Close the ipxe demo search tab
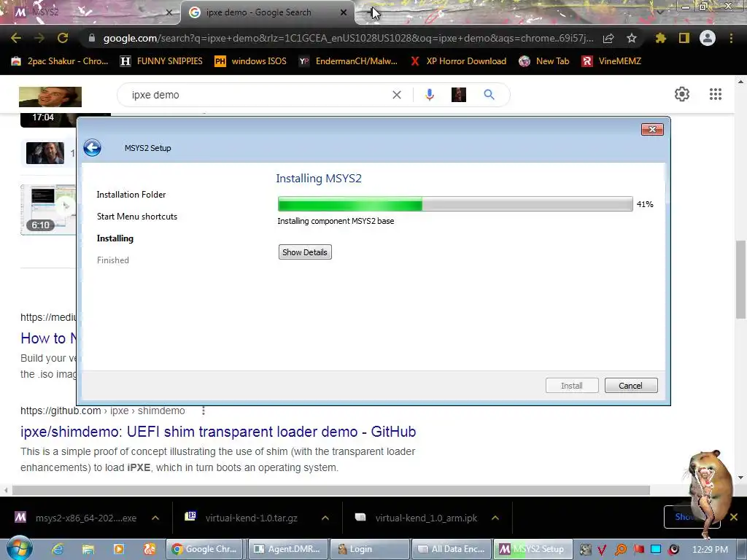This screenshot has width=747, height=560. [x=344, y=12]
